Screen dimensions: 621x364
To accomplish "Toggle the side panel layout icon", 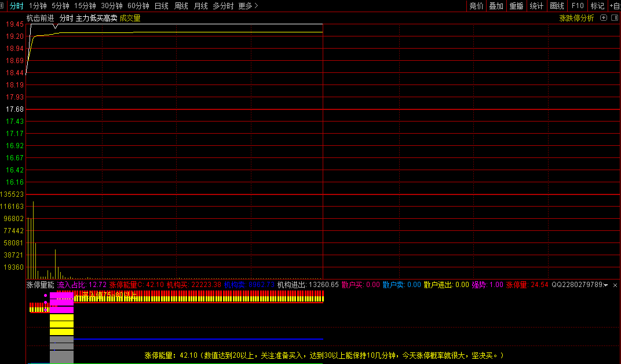I will coord(614,18).
